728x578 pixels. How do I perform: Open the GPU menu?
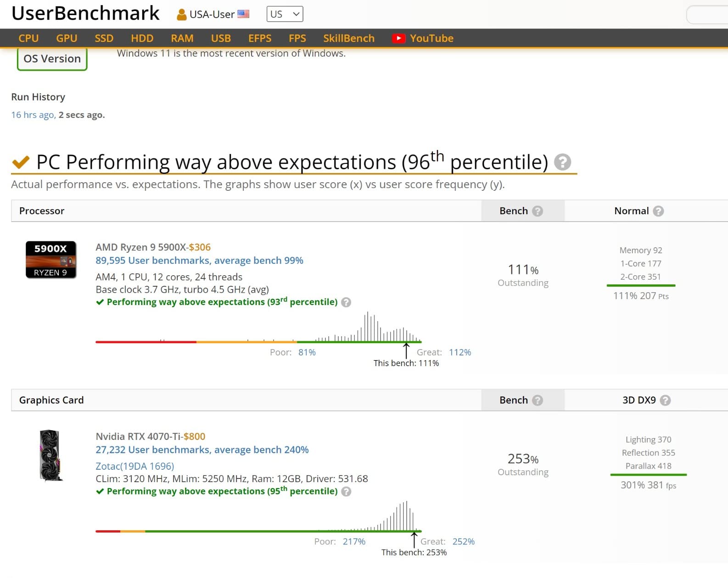(67, 39)
